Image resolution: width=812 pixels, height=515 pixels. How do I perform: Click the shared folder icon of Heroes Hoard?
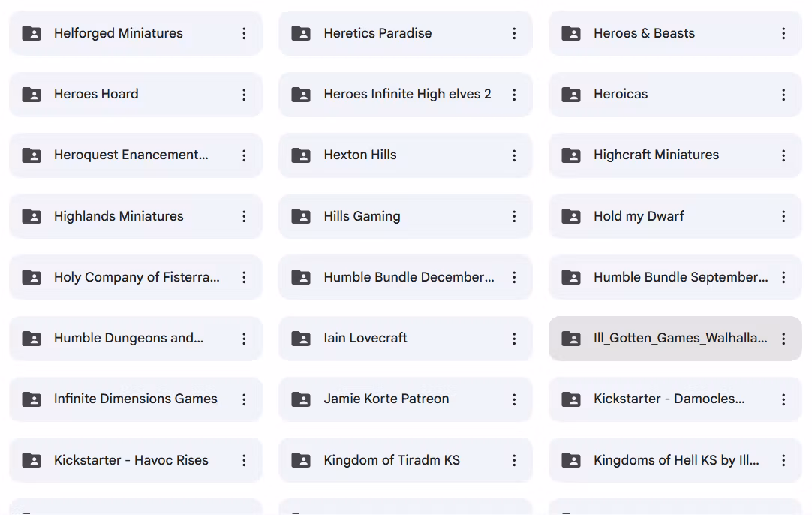(x=32, y=95)
